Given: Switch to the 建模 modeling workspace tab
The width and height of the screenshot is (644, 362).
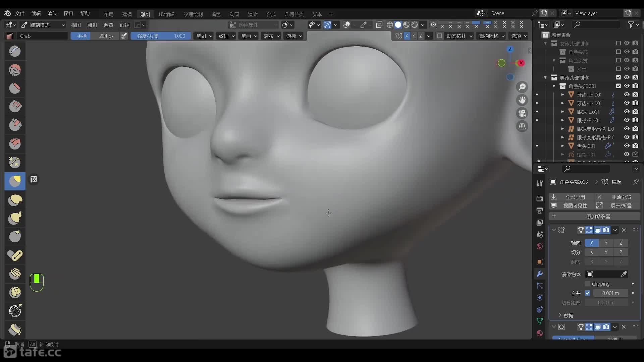Looking at the screenshot, I should pos(127,14).
